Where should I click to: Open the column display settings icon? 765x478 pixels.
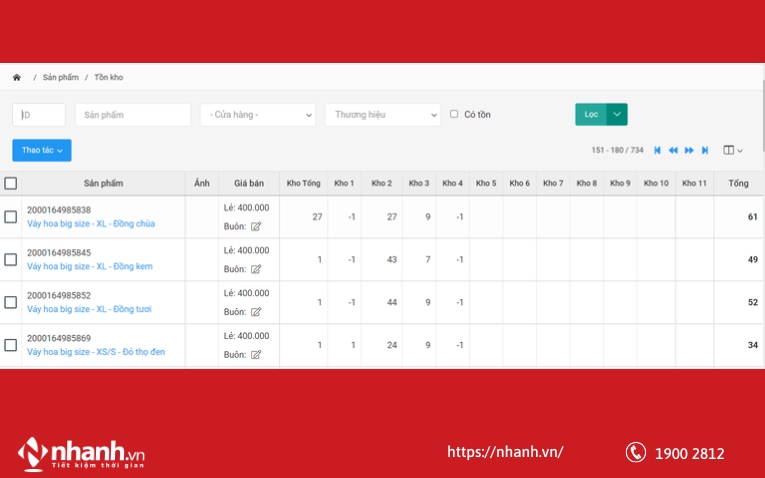[x=732, y=150]
